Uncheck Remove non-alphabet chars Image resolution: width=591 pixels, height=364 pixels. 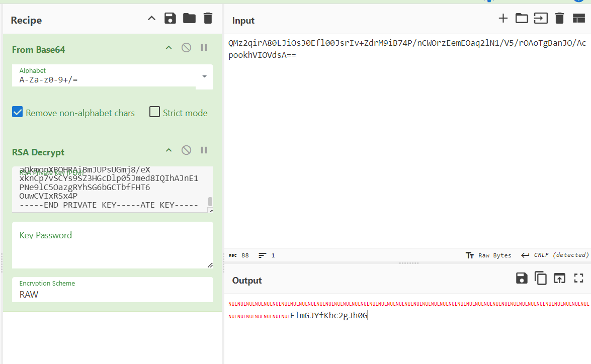[17, 112]
